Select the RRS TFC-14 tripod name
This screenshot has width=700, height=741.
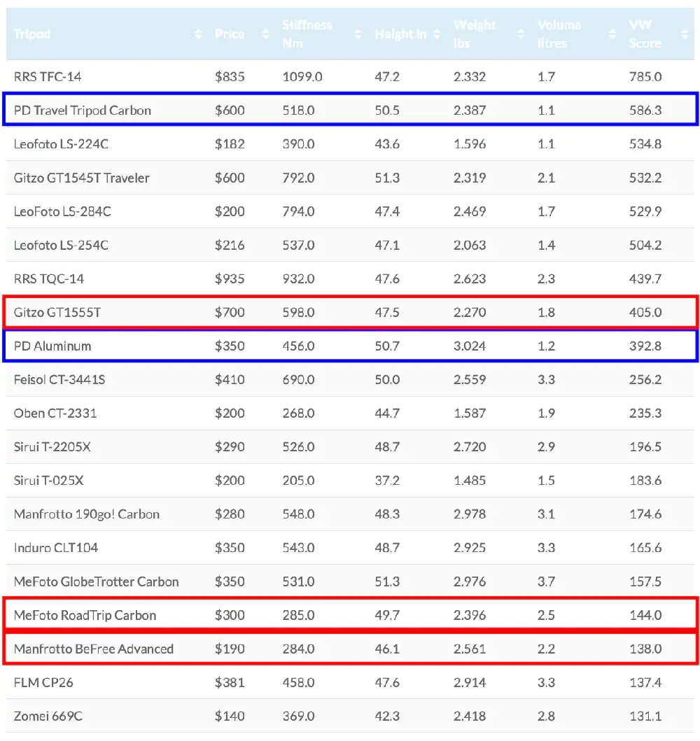click(x=48, y=76)
